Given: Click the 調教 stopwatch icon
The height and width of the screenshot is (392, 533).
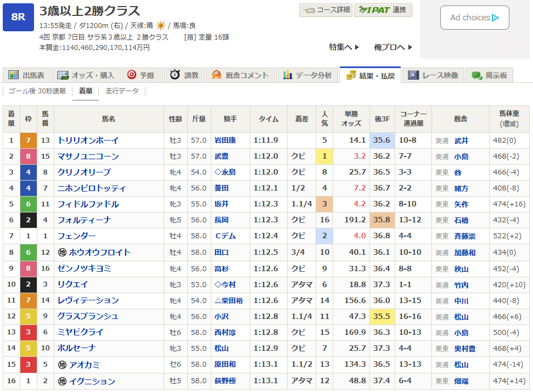Looking at the screenshot, I should tap(174, 74).
